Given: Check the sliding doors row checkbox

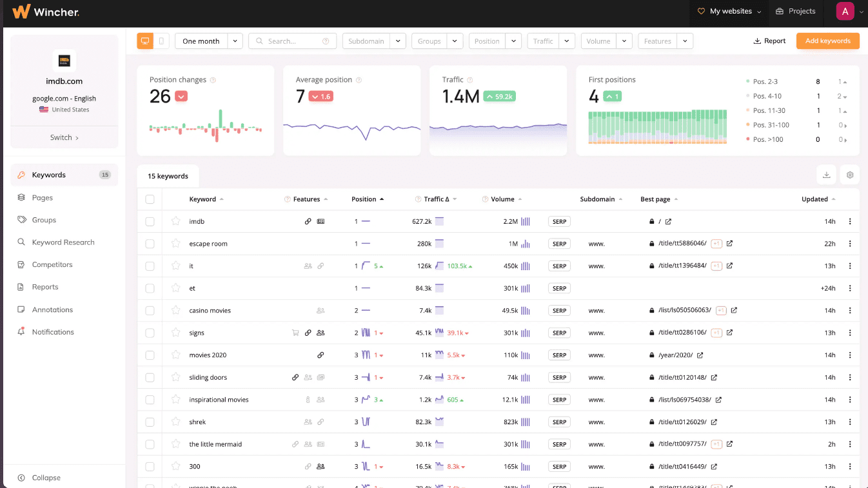Looking at the screenshot, I should pyautogui.click(x=150, y=377).
